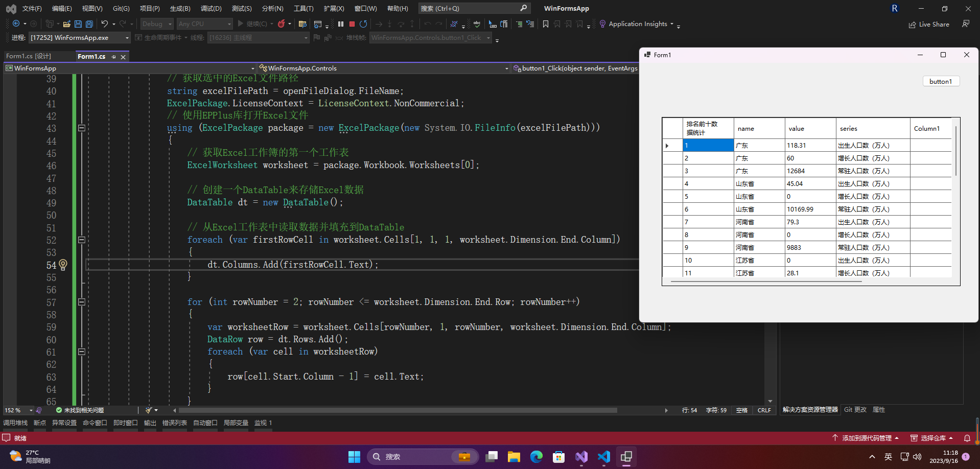This screenshot has width=980, height=469.
Task: Click the 继续(C) continue button
Action: tap(252, 24)
